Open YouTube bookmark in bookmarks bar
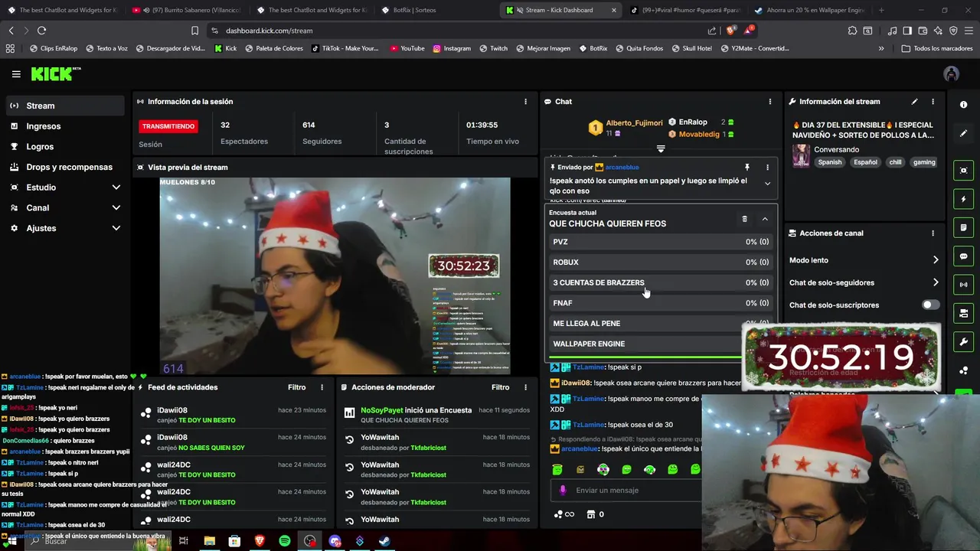 click(407, 48)
